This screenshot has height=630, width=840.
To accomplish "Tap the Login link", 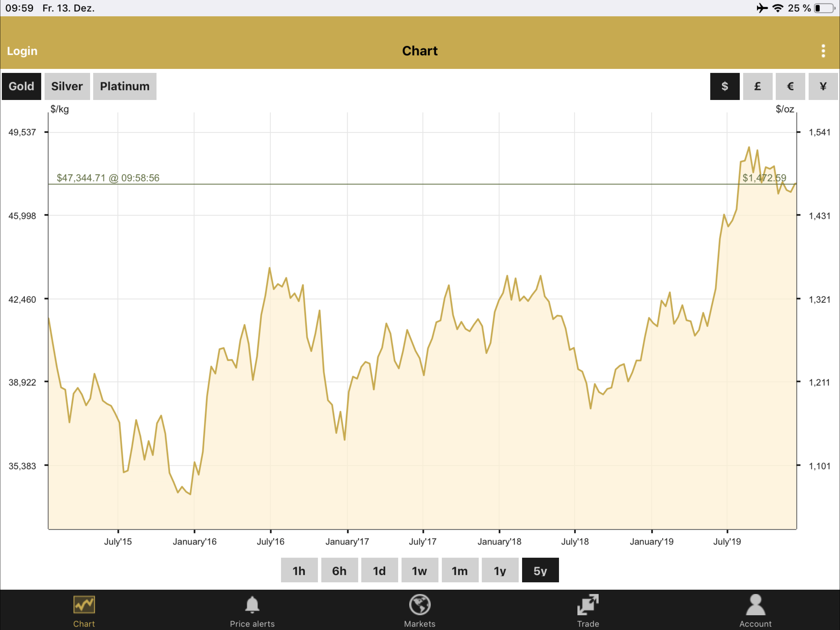I will tap(22, 51).
